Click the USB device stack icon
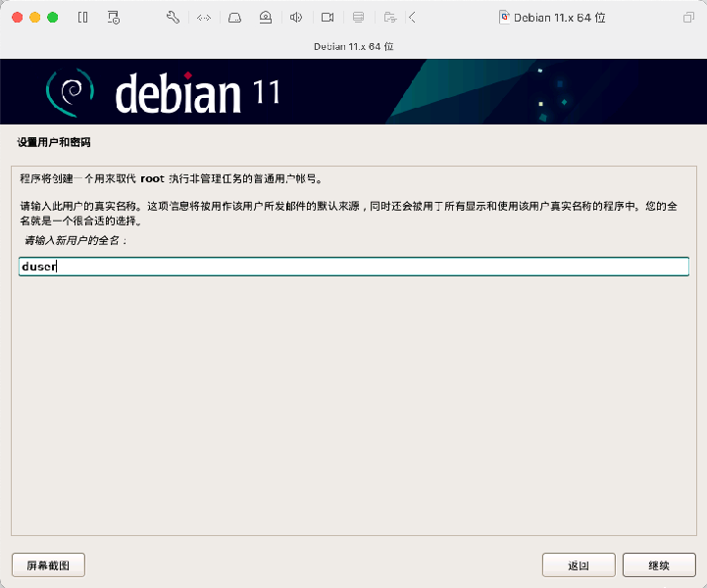This screenshot has height=588, width=707. click(358, 18)
